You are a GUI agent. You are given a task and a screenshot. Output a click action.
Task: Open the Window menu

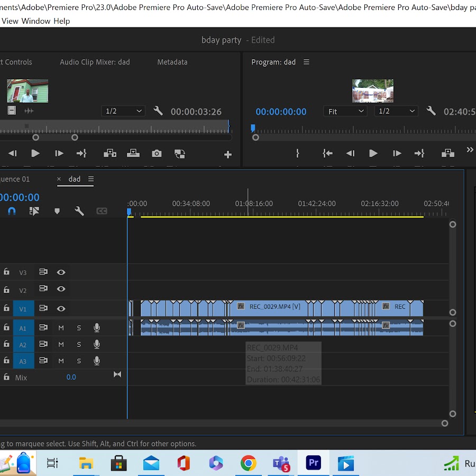pyautogui.click(x=36, y=21)
